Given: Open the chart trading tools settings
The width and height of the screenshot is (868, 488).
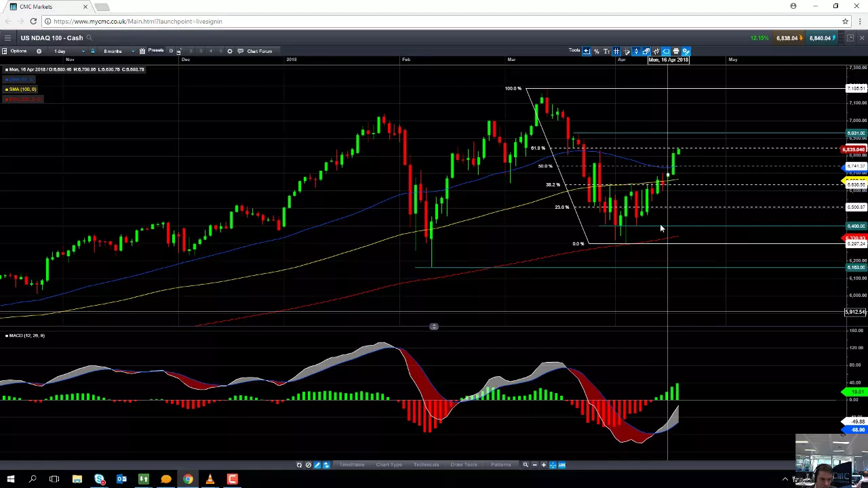Looking at the screenshot, I should pos(686,52).
